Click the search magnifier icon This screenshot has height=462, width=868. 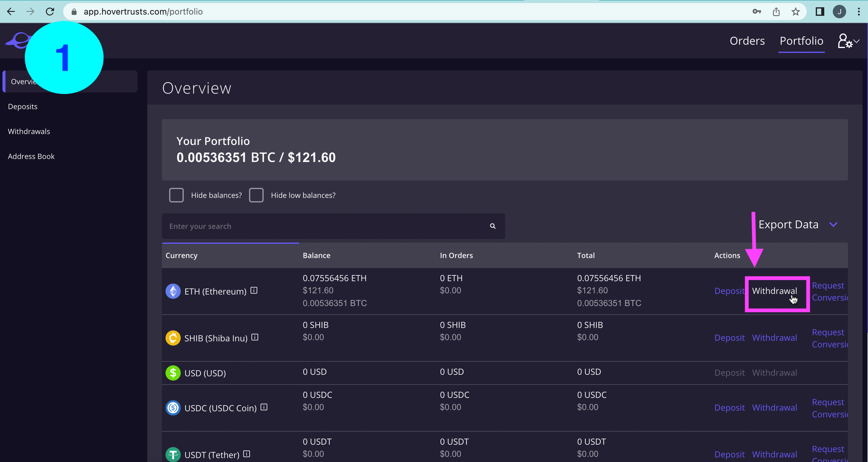(492, 226)
